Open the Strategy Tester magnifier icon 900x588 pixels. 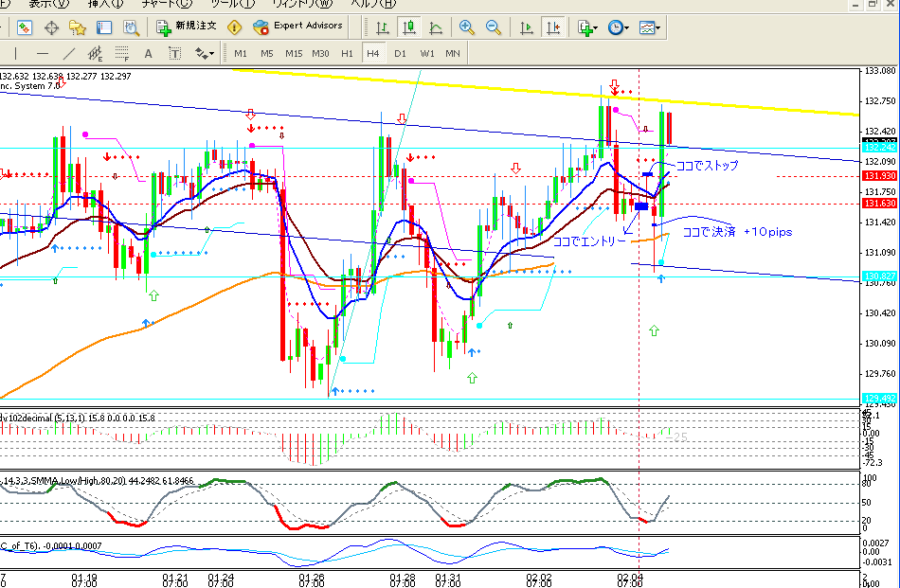tap(131, 27)
